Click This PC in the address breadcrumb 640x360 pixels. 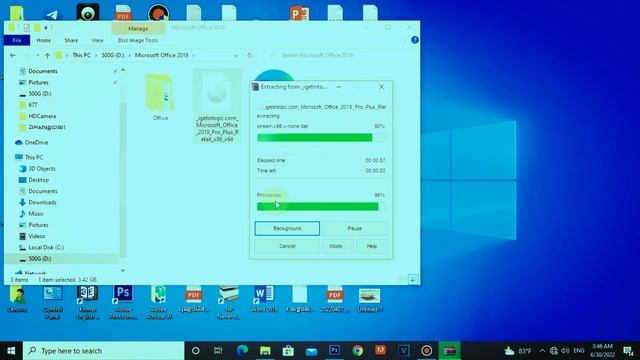pos(81,55)
